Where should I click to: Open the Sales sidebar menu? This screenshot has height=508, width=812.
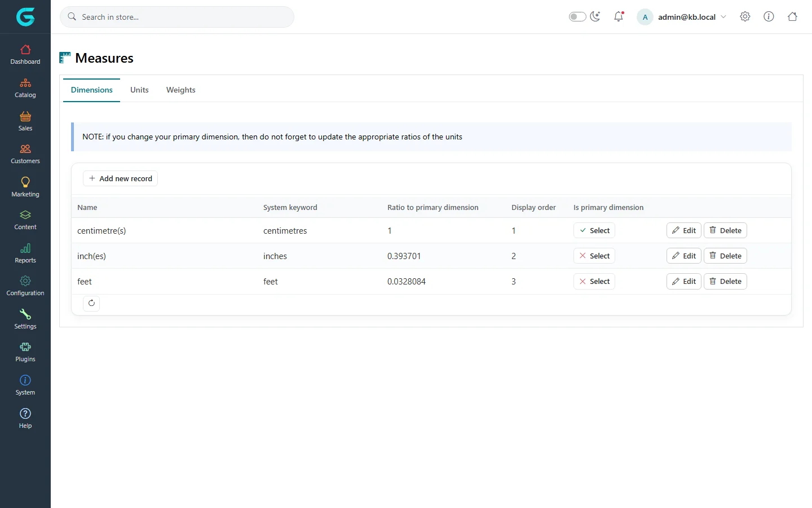(x=25, y=121)
